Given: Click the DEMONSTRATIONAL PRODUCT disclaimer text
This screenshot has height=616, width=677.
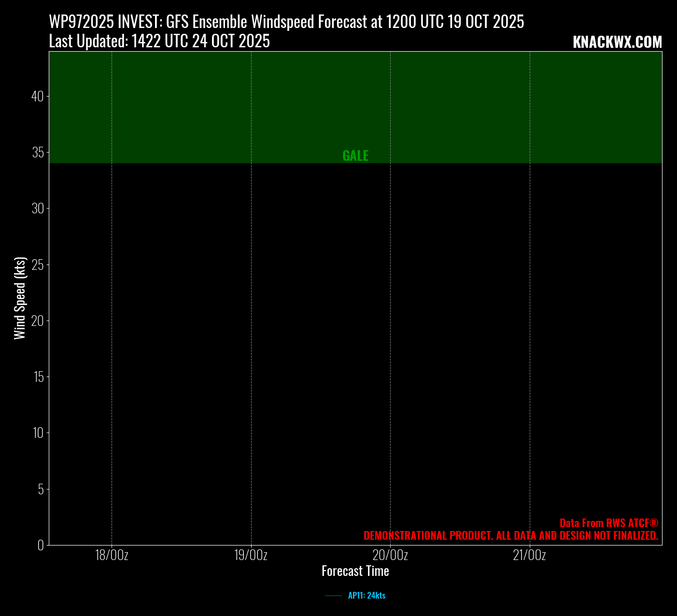Looking at the screenshot, I should click(511, 535).
